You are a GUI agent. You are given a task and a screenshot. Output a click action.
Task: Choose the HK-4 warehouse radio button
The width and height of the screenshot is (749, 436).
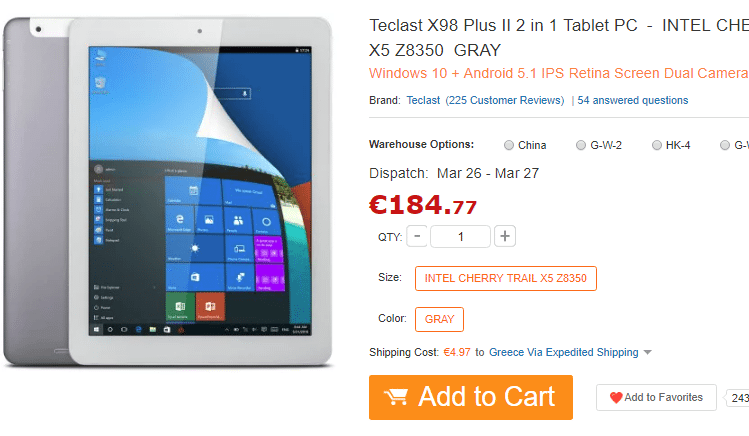657,145
